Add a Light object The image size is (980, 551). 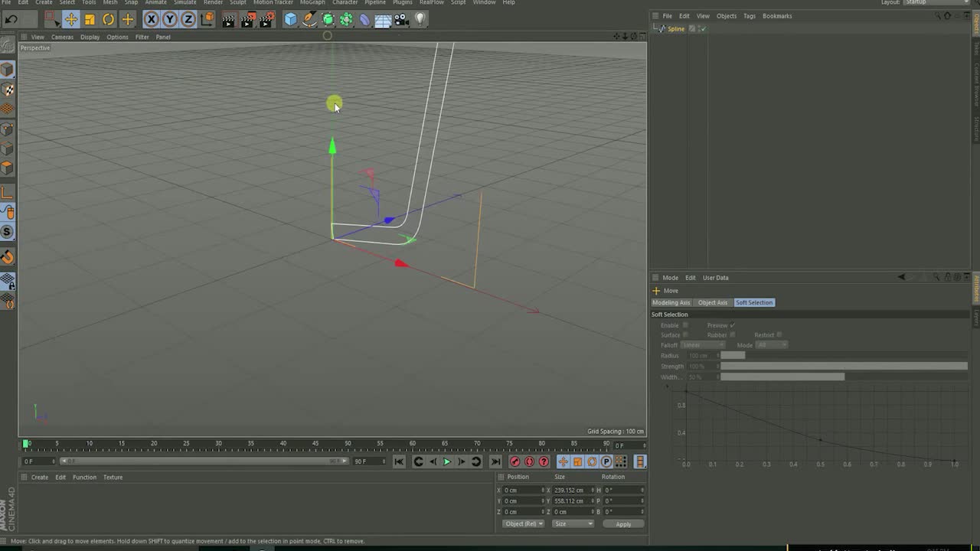(420, 19)
